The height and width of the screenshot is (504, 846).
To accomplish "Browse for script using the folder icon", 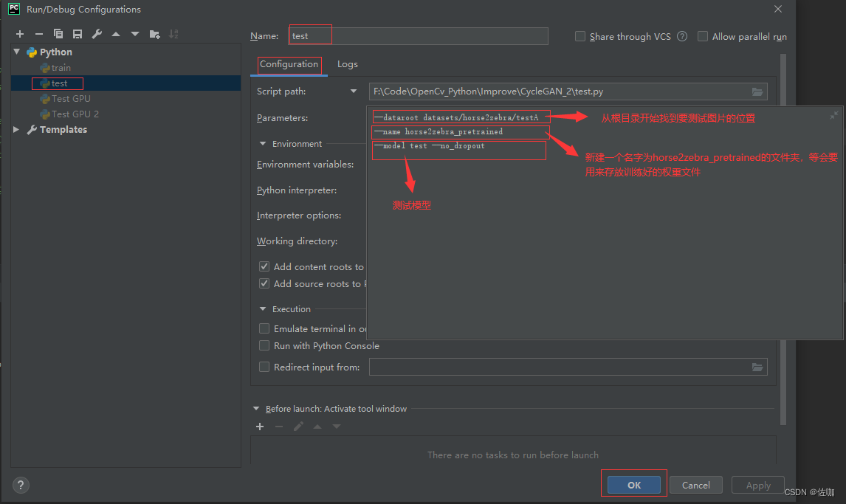I will pos(757,92).
